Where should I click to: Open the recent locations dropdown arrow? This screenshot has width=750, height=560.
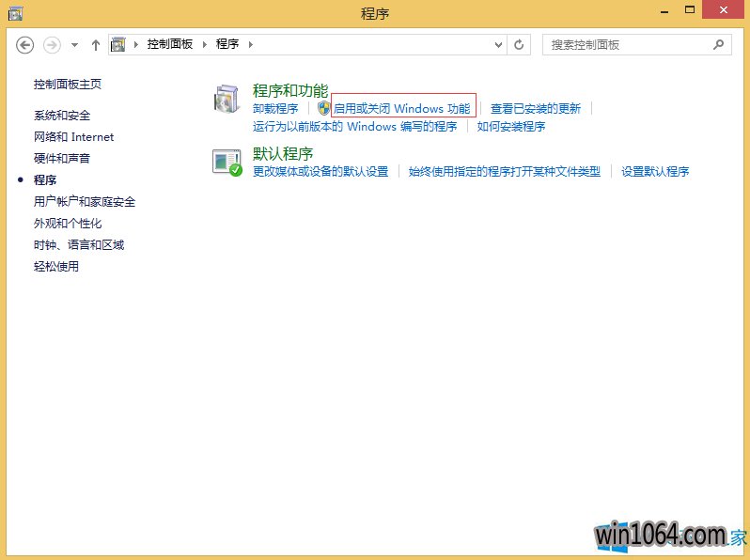(x=74, y=45)
